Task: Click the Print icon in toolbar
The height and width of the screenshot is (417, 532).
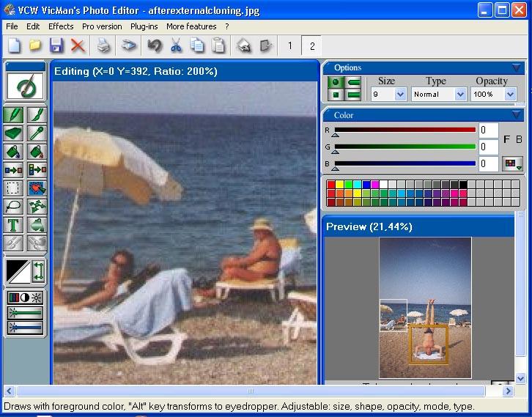Action: click(x=103, y=45)
